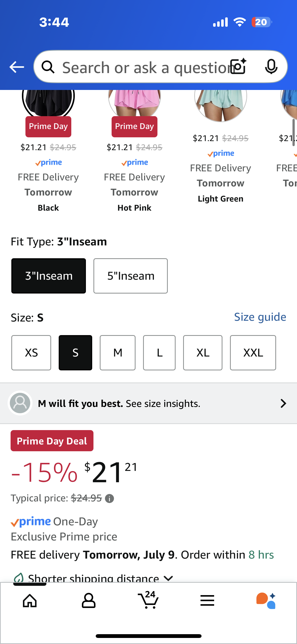This screenshot has height=644, width=297.
Task: Select the 5"Inseam fit type
Action: pyautogui.click(x=130, y=276)
